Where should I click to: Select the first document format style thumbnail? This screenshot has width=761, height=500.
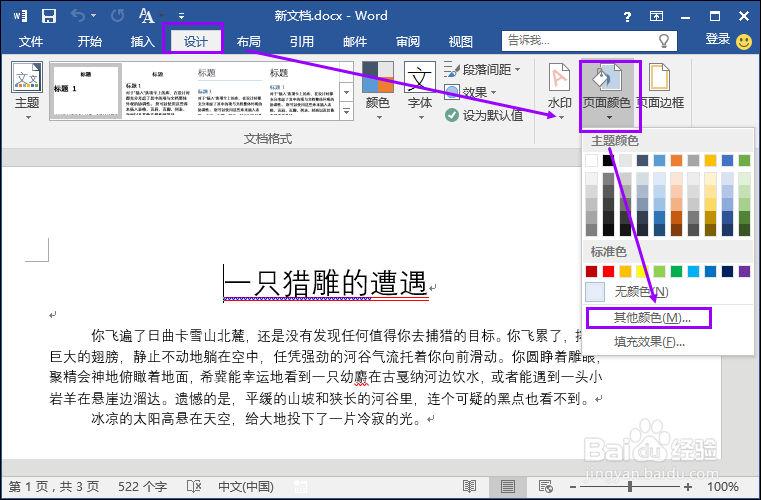[x=86, y=91]
